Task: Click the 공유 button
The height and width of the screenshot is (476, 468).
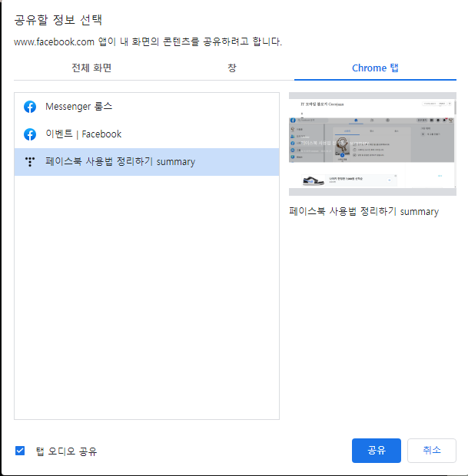Action: [x=377, y=451]
